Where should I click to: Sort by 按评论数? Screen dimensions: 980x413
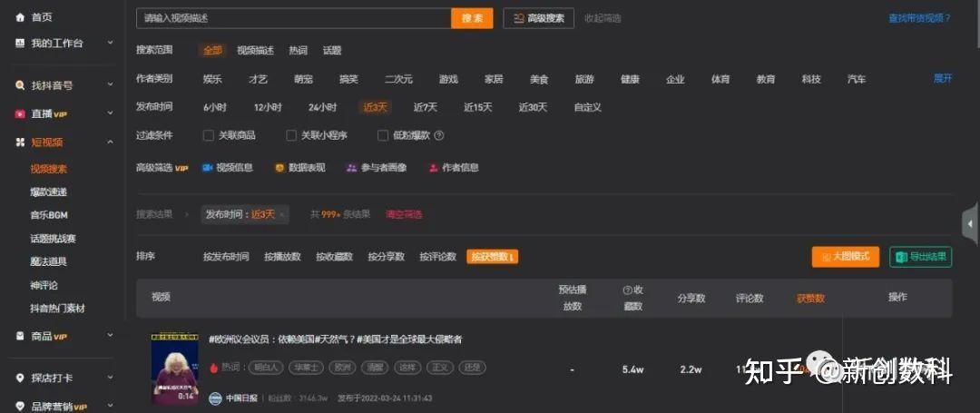point(437,257)
